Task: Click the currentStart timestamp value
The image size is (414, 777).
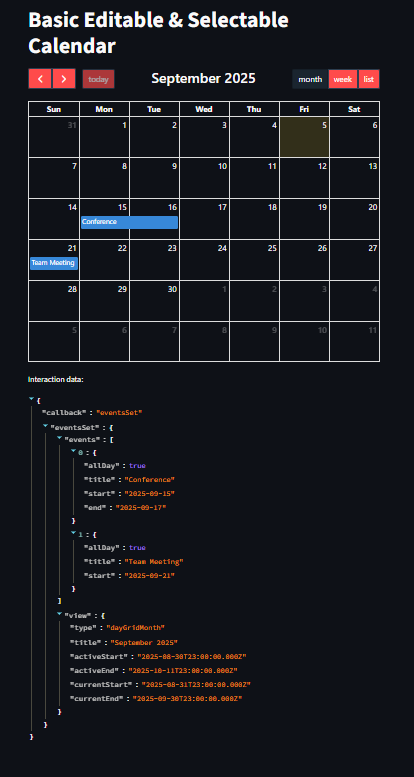Action: click(x=196, y=684)
